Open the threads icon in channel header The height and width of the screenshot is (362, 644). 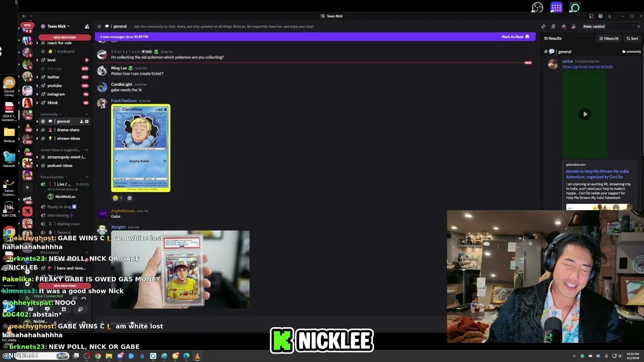[543, 26]
